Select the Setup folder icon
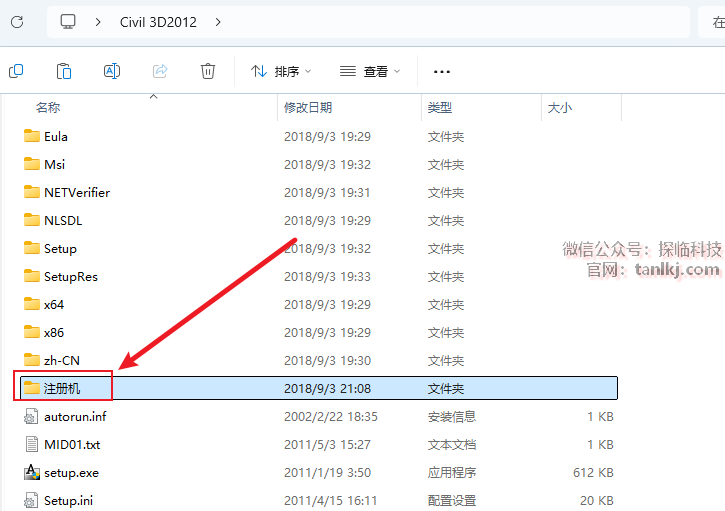The image size is (725, 511). tap(31, 248)
